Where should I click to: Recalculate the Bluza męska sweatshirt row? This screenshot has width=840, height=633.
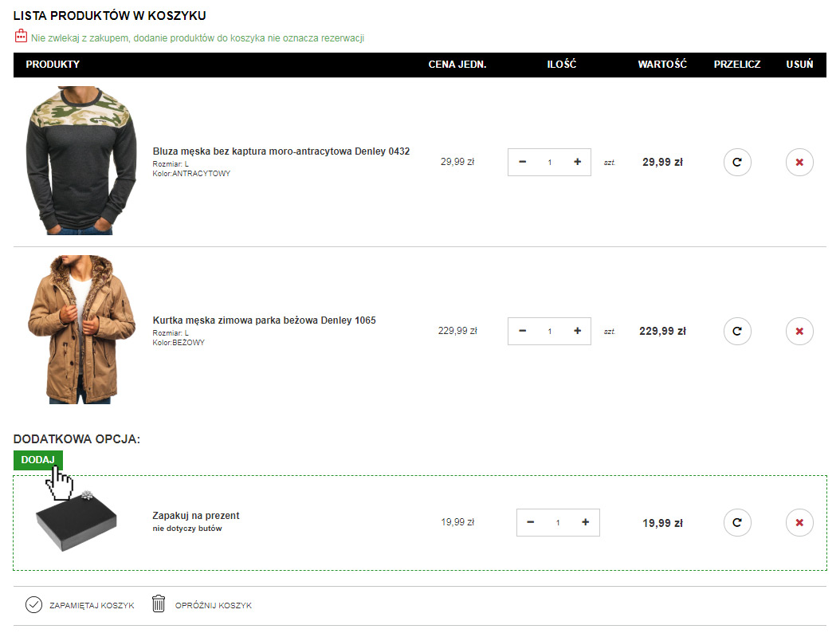click(737, 162)
